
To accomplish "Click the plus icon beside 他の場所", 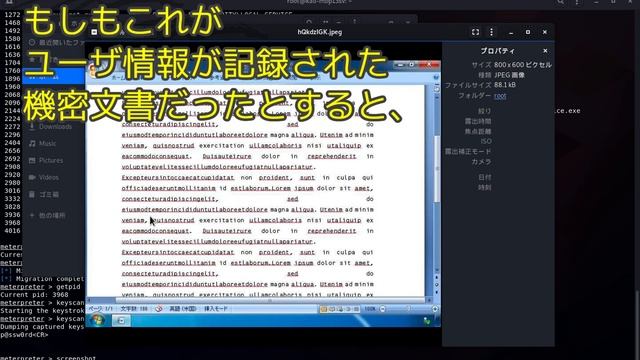I will 32,215.
